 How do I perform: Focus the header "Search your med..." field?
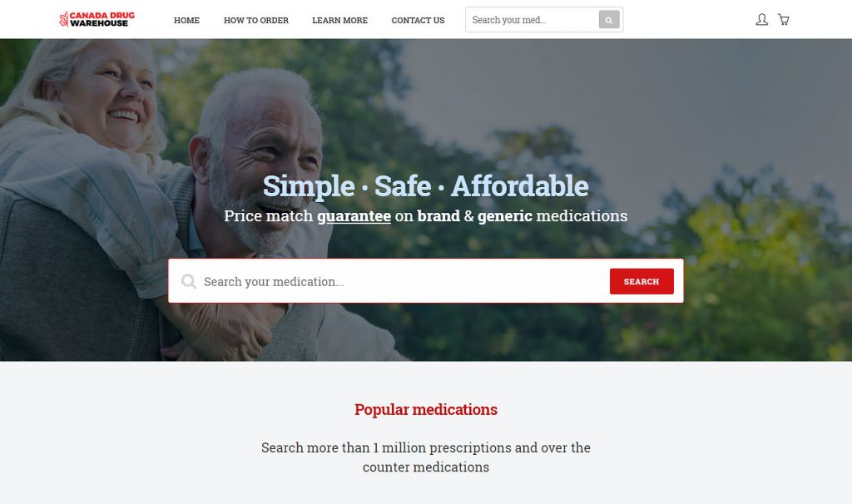point(532,20)
